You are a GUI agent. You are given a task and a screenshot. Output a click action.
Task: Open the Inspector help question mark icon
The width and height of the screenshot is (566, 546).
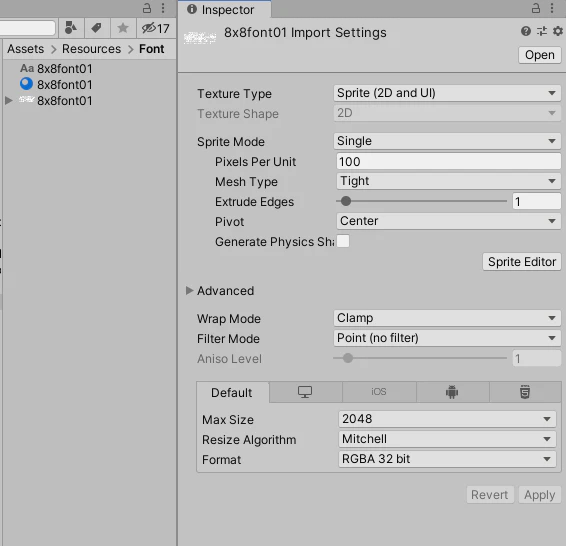pyautogui.click(x=526, y=31)
